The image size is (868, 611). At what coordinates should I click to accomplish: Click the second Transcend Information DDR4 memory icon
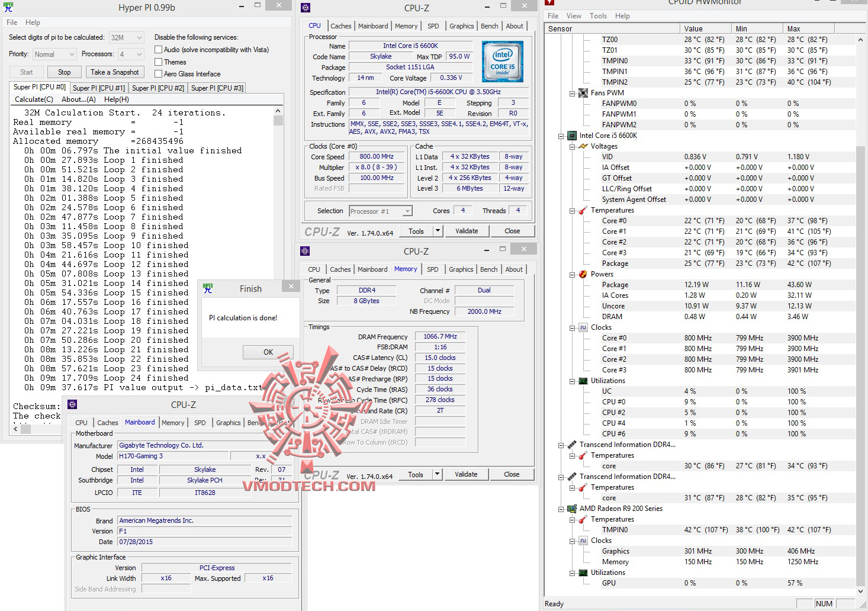572,477
